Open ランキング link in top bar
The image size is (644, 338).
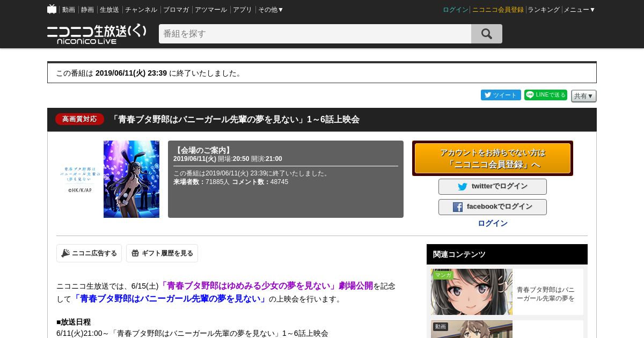tap(544, 10)
